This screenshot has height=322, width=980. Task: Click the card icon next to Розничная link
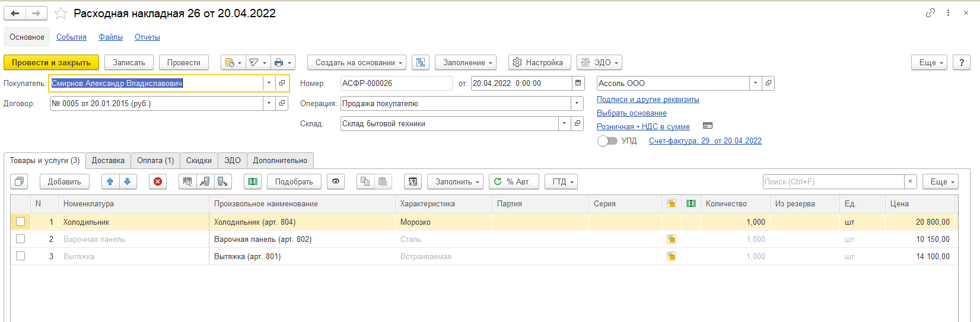[707, 126]
